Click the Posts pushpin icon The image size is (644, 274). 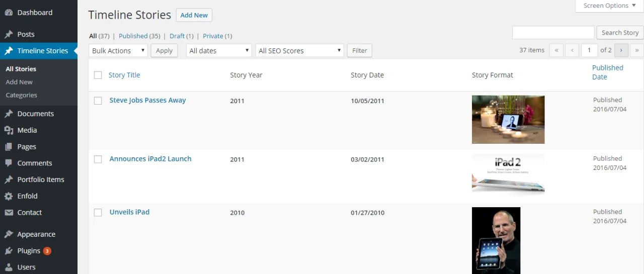click(9, 34)
